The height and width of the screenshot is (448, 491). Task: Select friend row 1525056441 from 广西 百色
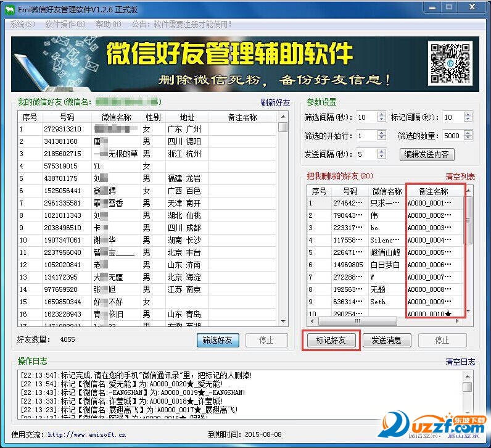147,191
